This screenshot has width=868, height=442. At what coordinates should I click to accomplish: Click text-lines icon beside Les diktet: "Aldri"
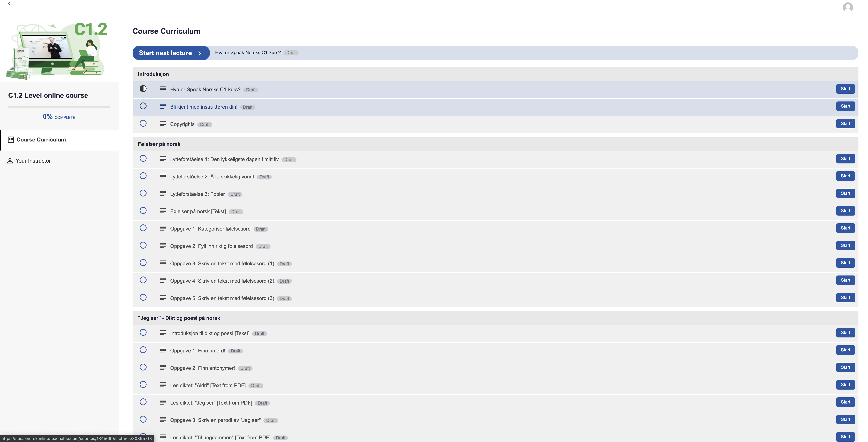[163, 385]
